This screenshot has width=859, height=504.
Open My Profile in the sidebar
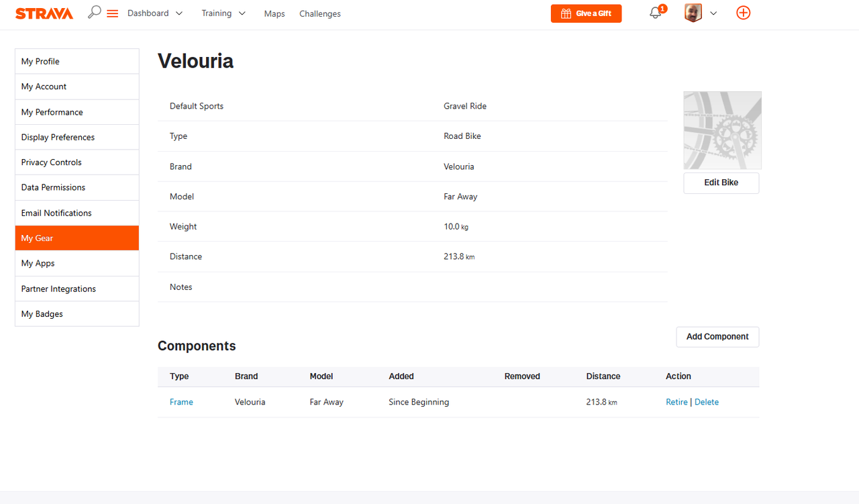[77, 61]
